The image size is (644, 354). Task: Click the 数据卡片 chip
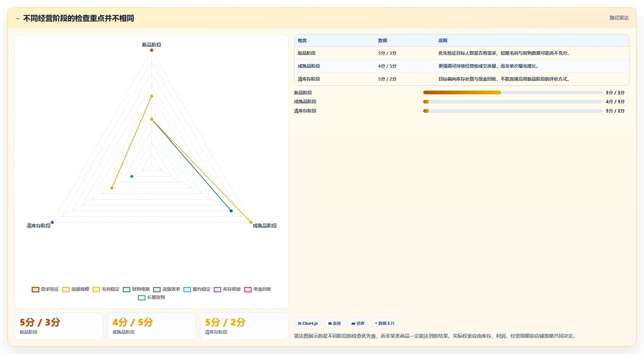pyautogui.click(x=385, y=323)
